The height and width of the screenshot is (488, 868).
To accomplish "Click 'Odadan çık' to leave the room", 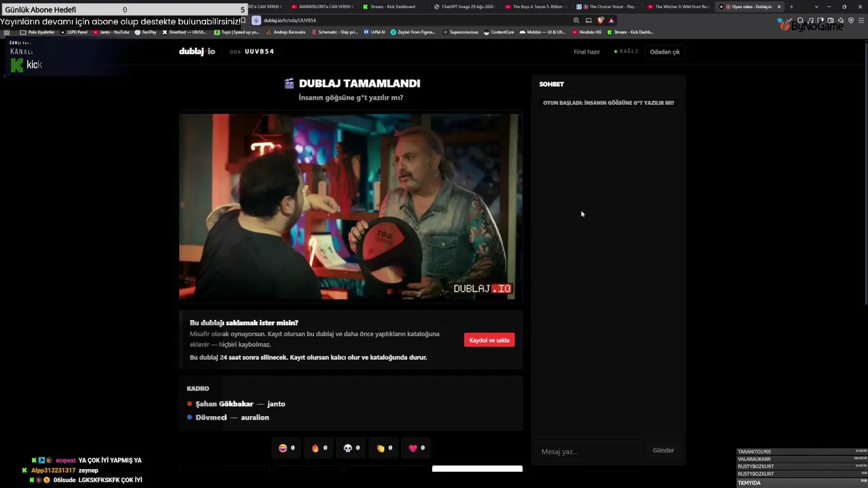I will (665, 52).
